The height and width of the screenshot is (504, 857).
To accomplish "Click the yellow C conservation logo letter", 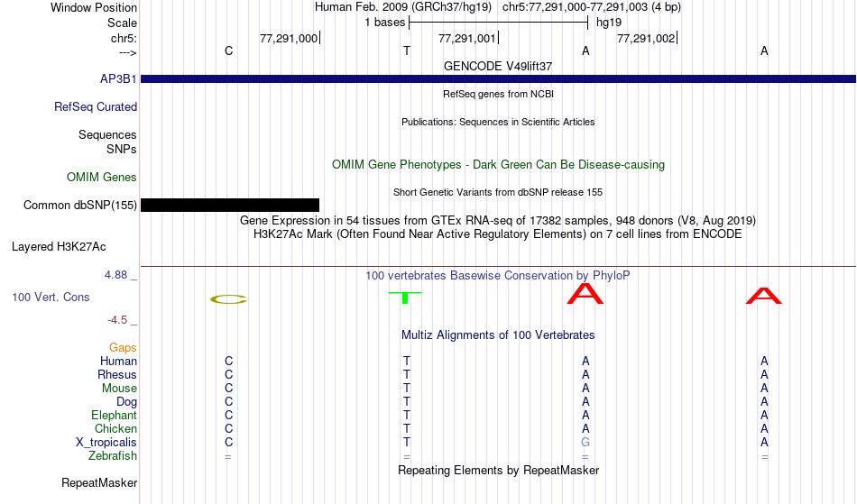I will pyautogui.click(x=228, y=298).
